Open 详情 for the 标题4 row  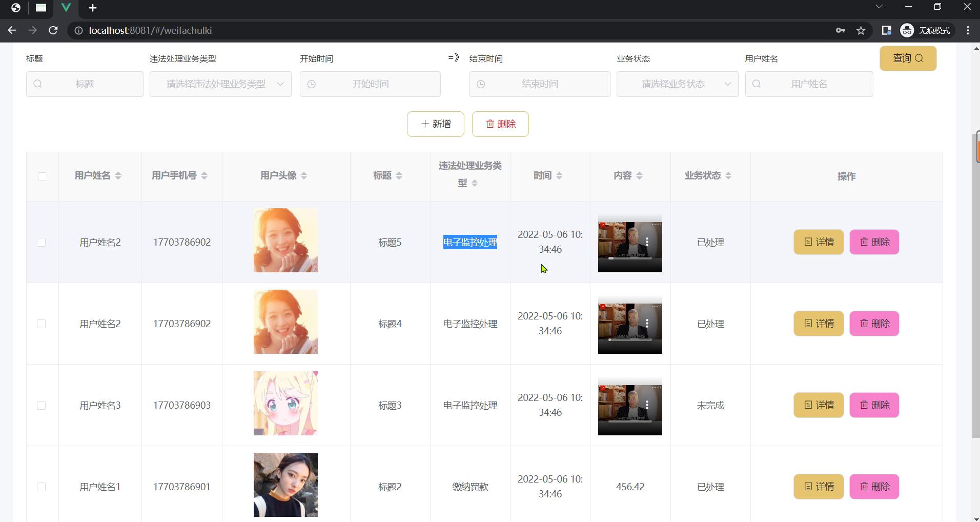[x=819, y=324]
